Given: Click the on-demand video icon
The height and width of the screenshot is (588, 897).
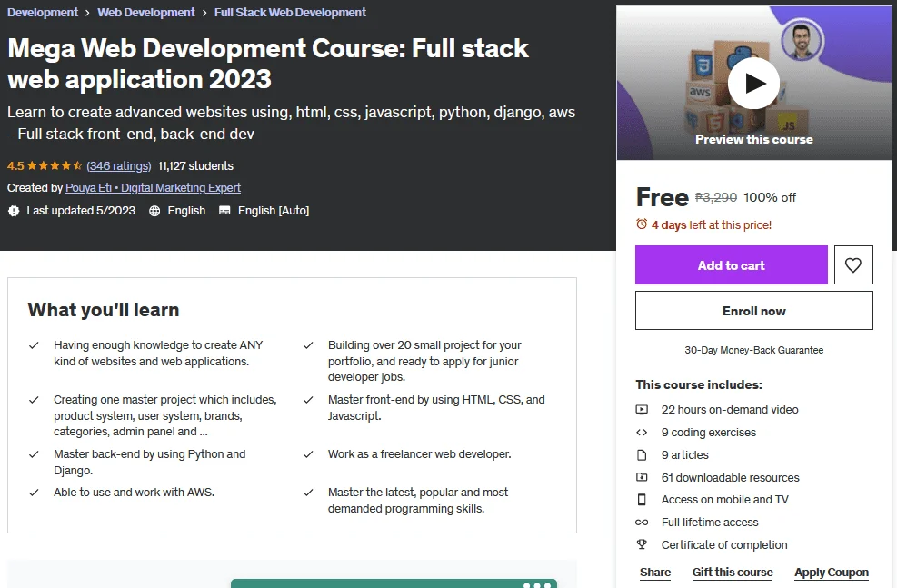Looking at the screenshot, I should 642,410.
